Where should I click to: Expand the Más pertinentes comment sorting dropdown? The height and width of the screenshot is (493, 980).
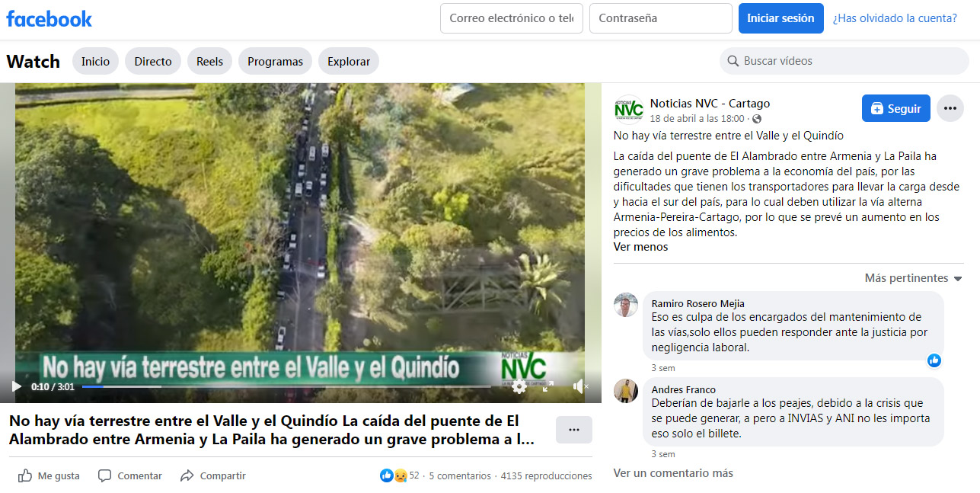[x=914, y=278]
